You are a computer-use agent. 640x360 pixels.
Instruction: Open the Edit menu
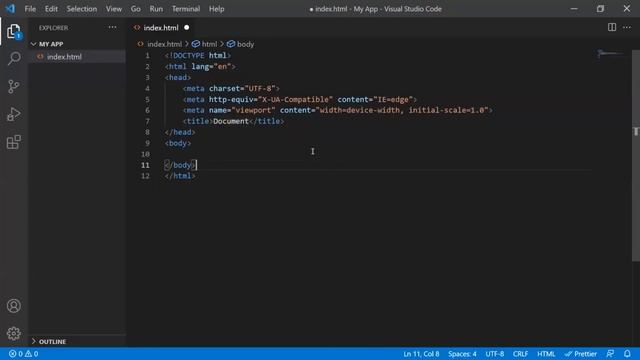pyautogui.click(x=51, y=9)
